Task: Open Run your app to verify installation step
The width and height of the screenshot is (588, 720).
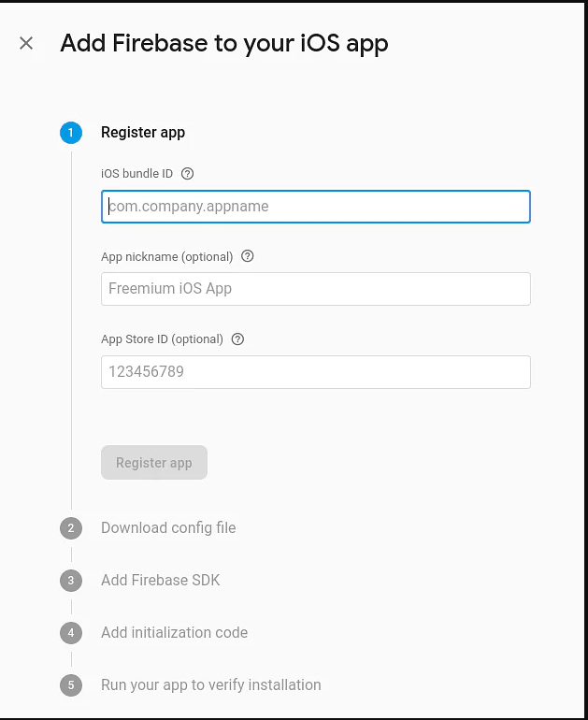Action: [x=211, y=685]
